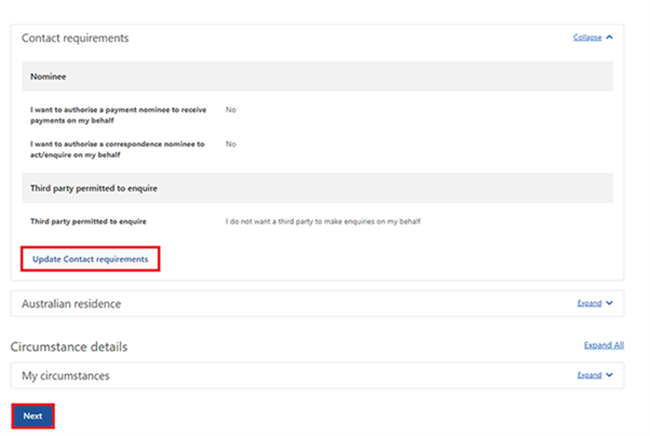Click the No answer for payment nominee

(x=230, y=110)
